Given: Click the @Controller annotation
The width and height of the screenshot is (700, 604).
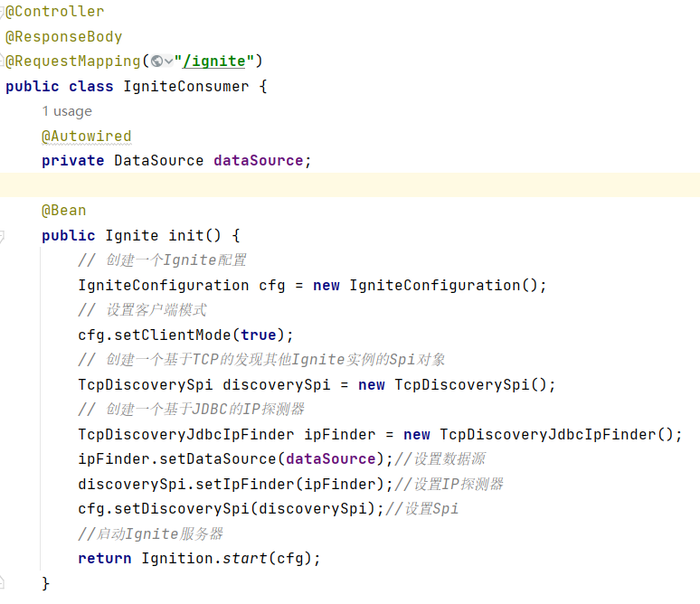Looking at the screenshot, I should (x=54, y=12).
